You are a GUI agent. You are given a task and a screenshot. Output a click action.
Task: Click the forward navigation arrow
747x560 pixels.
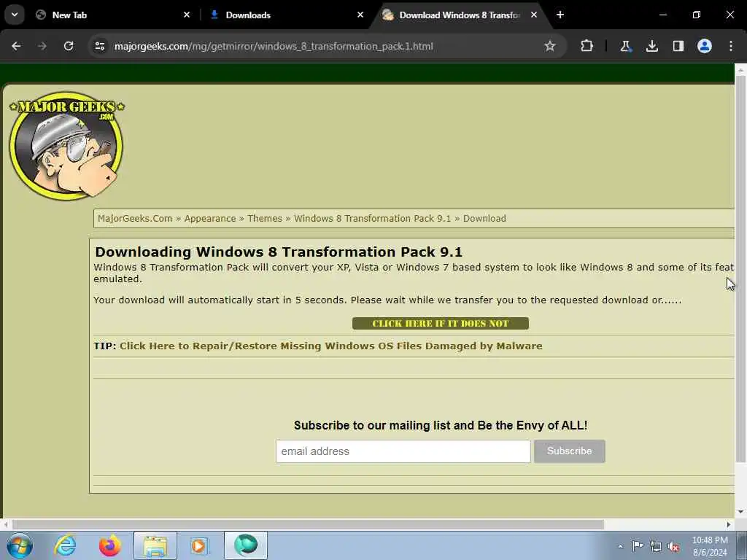pos(42,46)
